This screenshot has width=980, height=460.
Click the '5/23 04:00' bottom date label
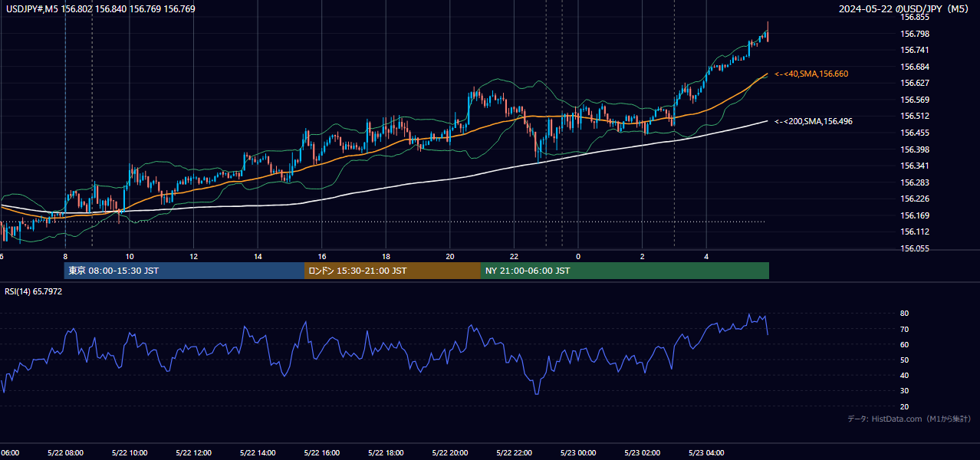(706, 453)
